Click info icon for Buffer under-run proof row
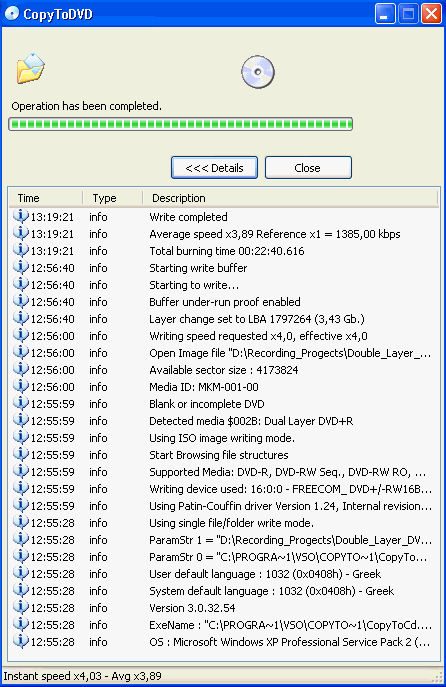Viewport: 446px width, 687px height. 21,301
